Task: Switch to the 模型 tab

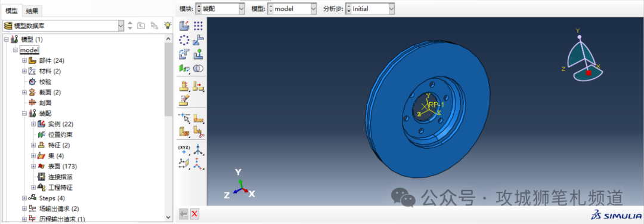Action: pyautogui.click(x=11, y=11)
